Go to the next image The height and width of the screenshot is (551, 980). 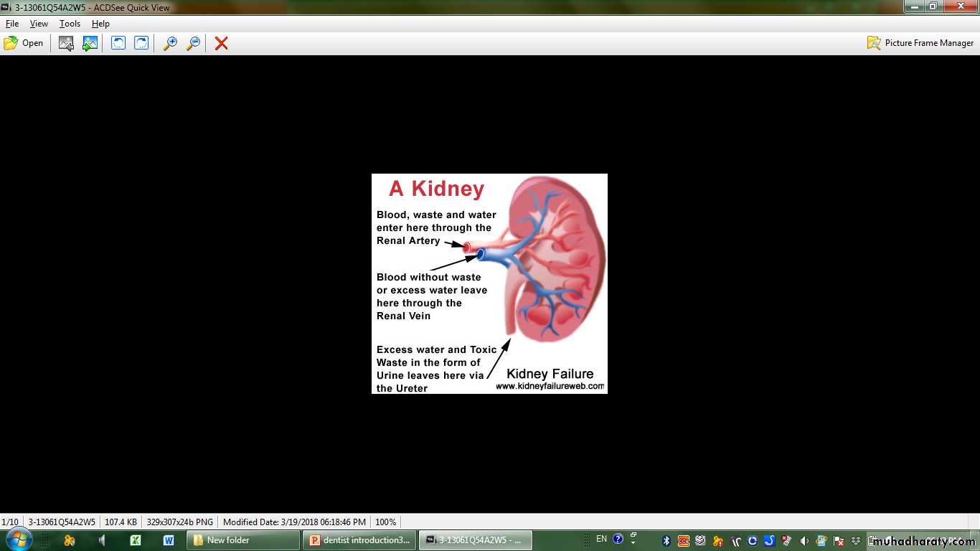pos(90,43)
